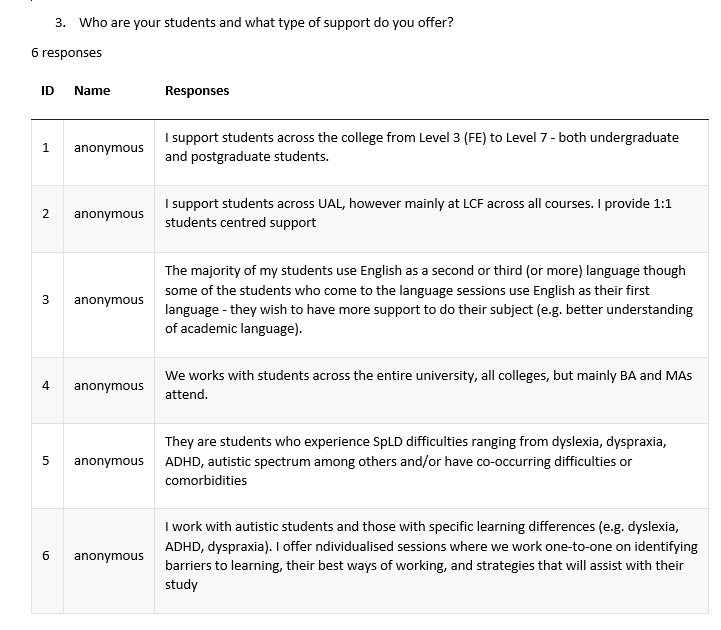
Task: Click anonymous name in row 1
Action: click(109, 148)
